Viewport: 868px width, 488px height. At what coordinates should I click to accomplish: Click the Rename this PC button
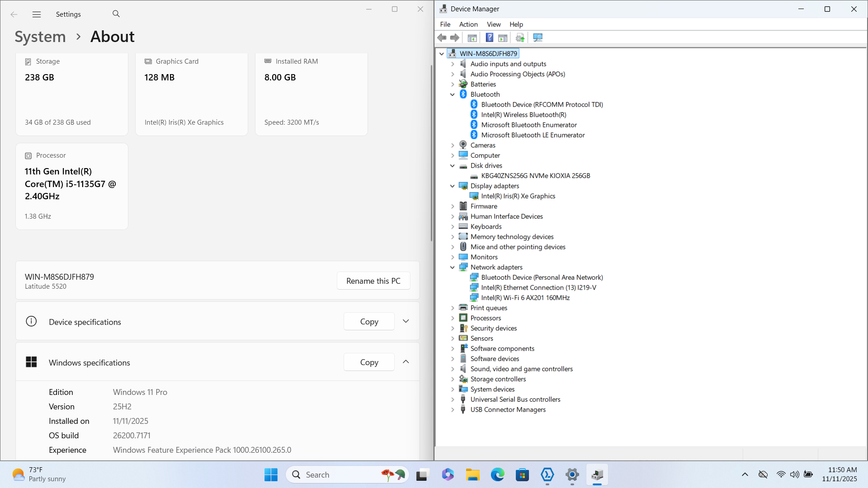click(x=373, y=281)
